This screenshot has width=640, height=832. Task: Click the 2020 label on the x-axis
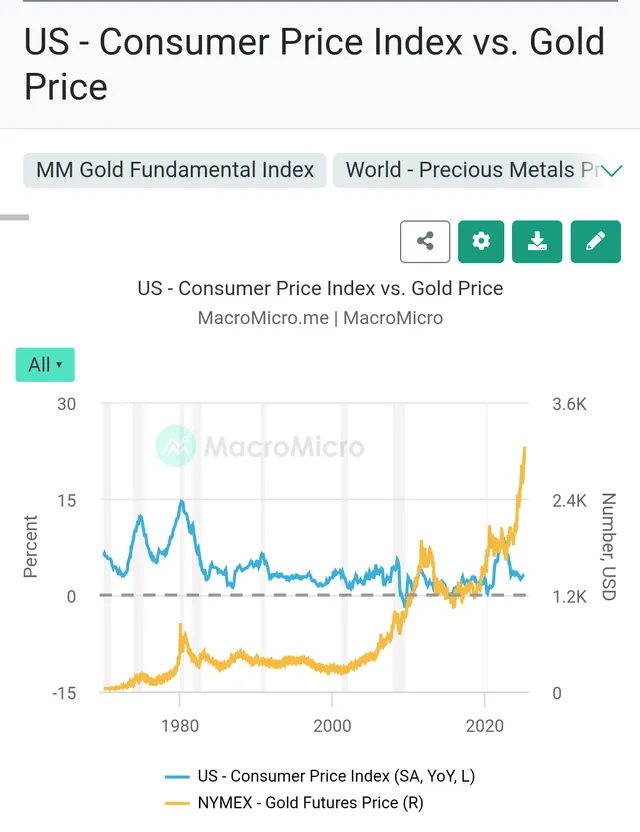point(485,726)
